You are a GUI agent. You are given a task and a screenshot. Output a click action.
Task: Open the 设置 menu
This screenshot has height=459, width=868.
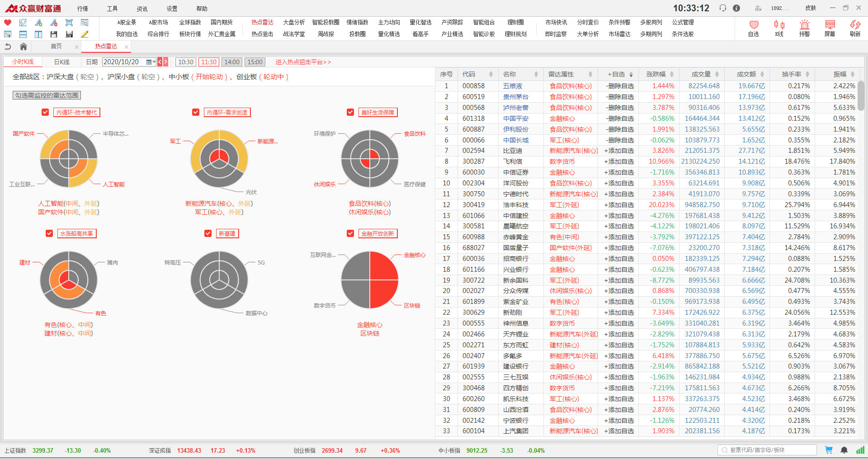pyautogui.click(x=172, y=9)
